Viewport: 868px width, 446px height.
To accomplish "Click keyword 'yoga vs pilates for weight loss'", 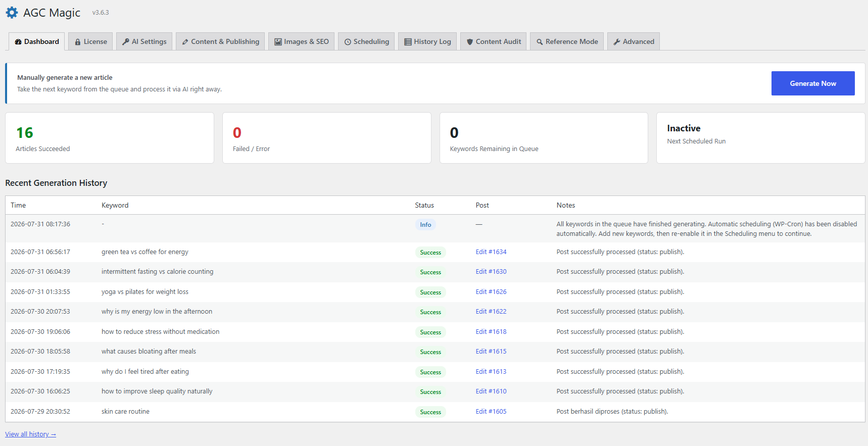I will [145, 292].
